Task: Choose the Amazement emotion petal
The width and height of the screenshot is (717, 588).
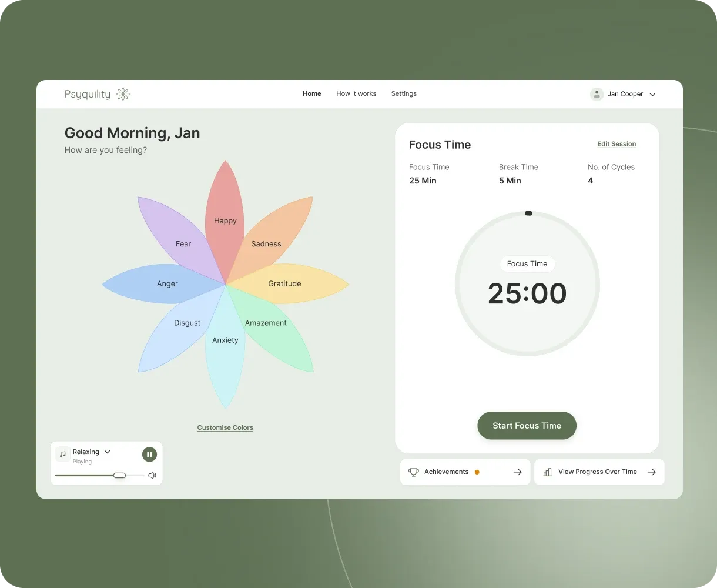Action: (x=266, y=323)
